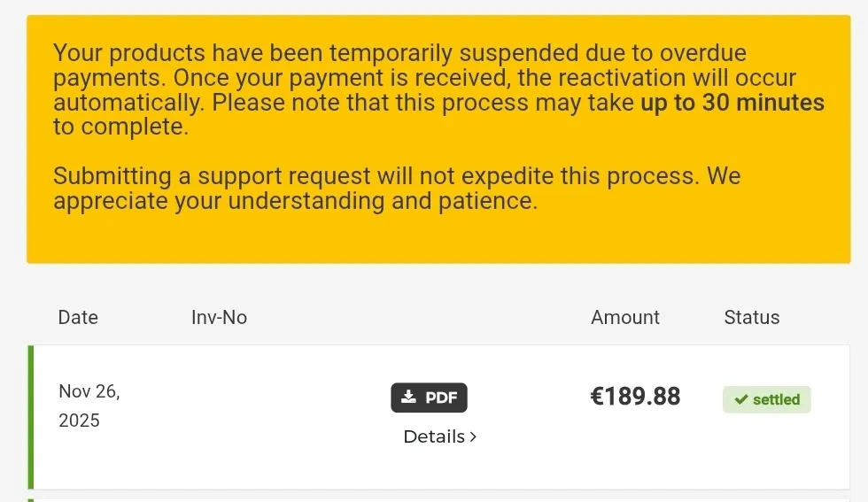
Task: Download the invoice using the PDF button
Action: 430,398
